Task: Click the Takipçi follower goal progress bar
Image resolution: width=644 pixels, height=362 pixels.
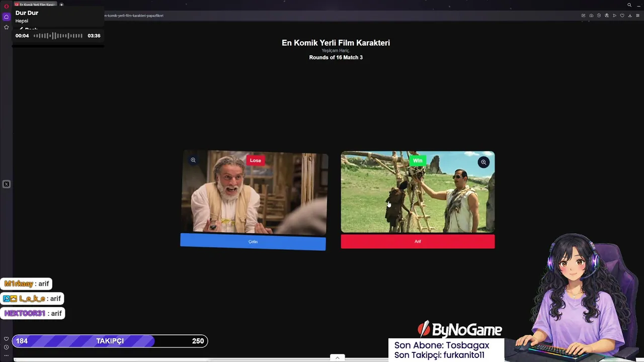Action: 110,341
